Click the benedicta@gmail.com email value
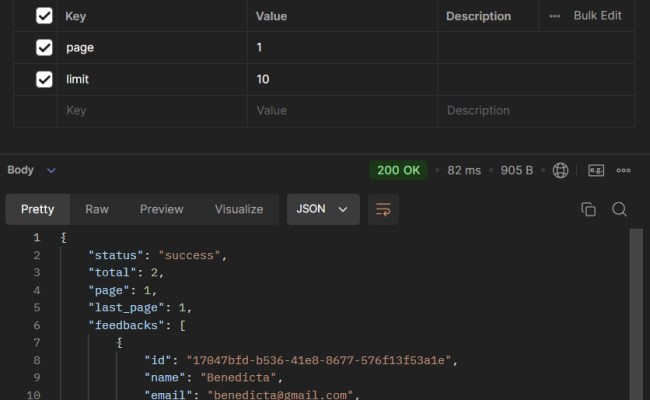Image resolution: width=650 pixels, height=400 pixels. [280, 395]
